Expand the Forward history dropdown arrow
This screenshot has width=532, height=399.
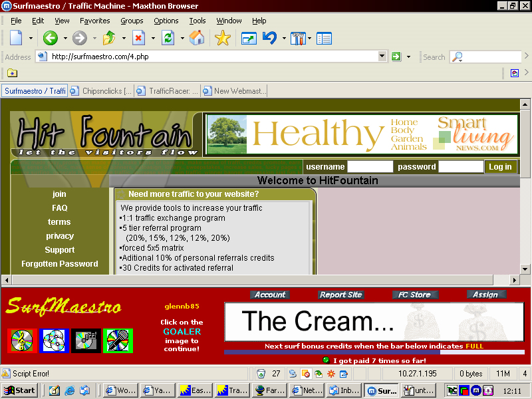[94, 39]
